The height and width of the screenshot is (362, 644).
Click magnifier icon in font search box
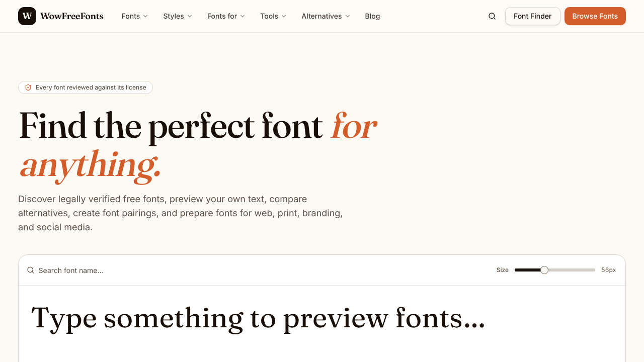click(31, 270)
